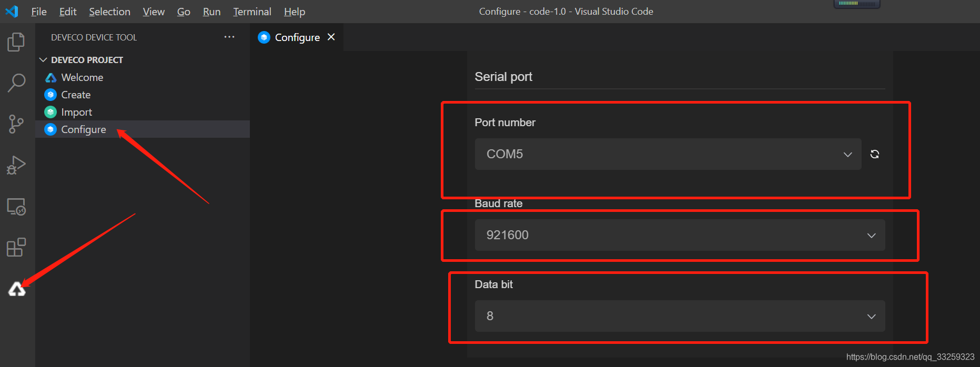Click the Configure tab icon
Image resolution: width=980 pixels, height=367 pixels.
(264, 37)
